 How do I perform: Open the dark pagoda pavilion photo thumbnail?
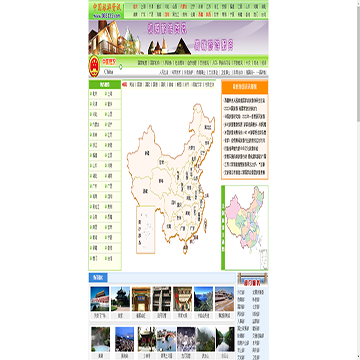120,299
